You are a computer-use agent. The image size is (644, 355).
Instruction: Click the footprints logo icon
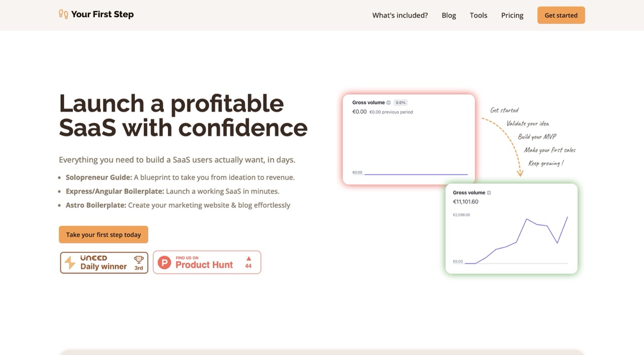63,14
